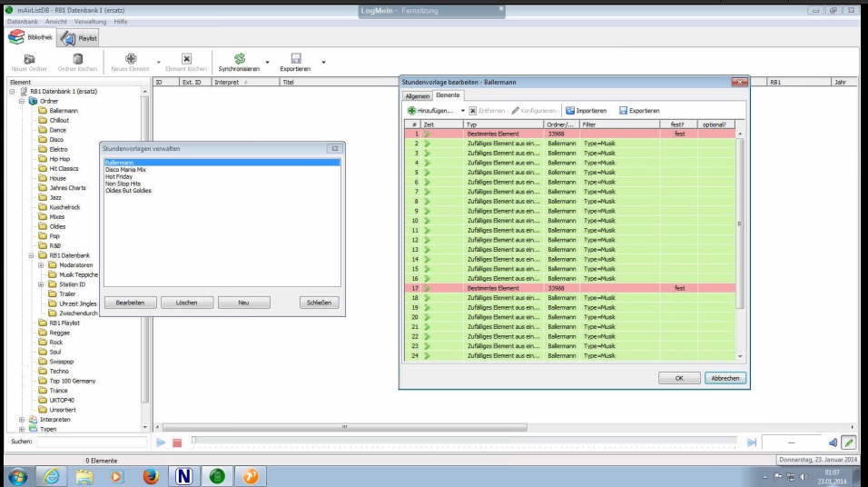Screen dimensions: 868x487
Task: Click the speaker volume icon at bottom right
Action: (833, 442)
